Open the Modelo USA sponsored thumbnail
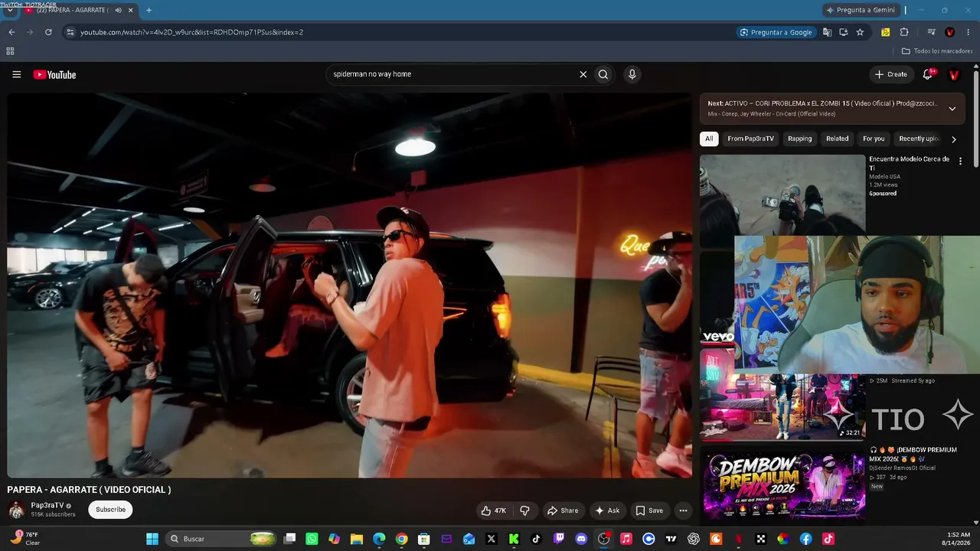 (x=782, y=194)
